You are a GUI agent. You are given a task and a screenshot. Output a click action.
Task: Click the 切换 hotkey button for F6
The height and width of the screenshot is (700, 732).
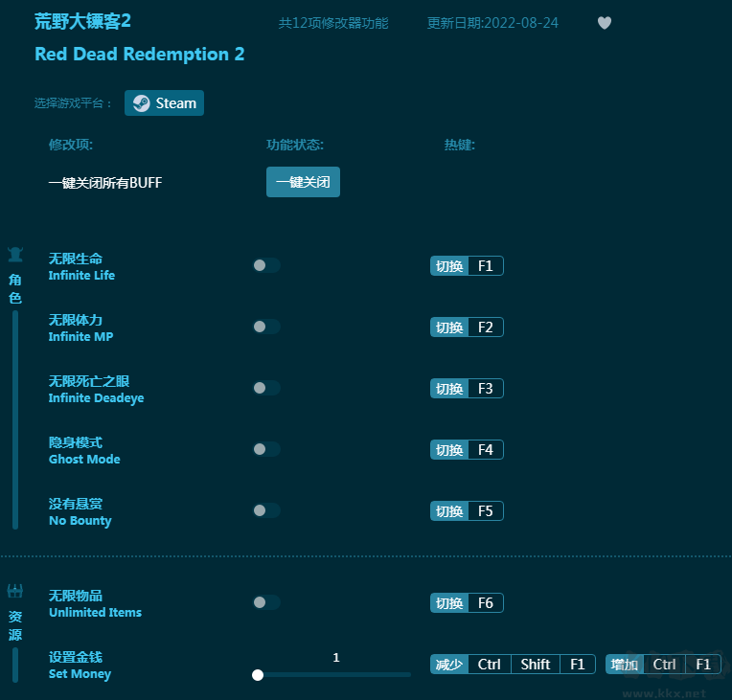click(449, 603)
